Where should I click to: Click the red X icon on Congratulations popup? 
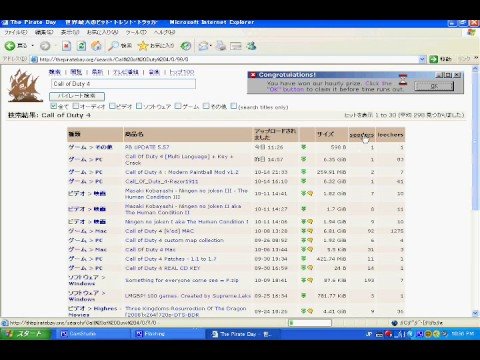[253, 75]
